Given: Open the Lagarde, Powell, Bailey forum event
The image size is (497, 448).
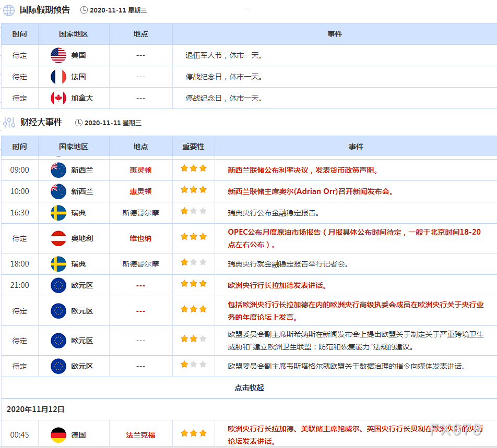Looking at the screenshot, I should (x=356, y=435).
